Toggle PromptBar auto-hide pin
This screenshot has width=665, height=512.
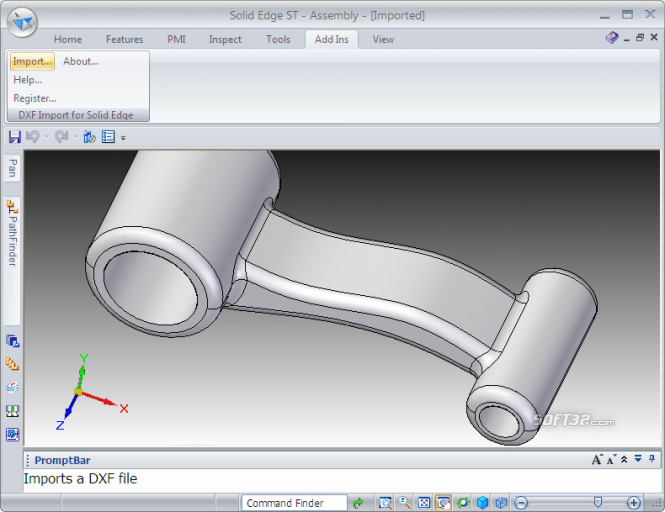(x=652, y=459)
